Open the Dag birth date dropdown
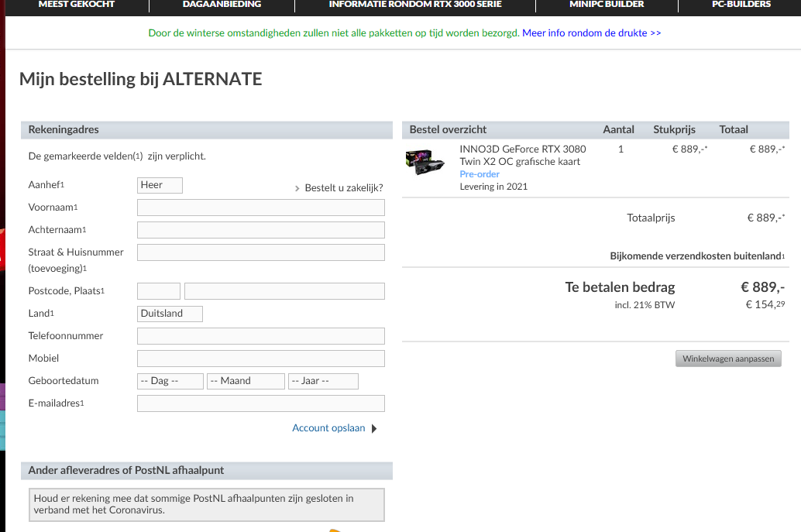801x532 pixels. pyautogui.click(x=170, y=382)
